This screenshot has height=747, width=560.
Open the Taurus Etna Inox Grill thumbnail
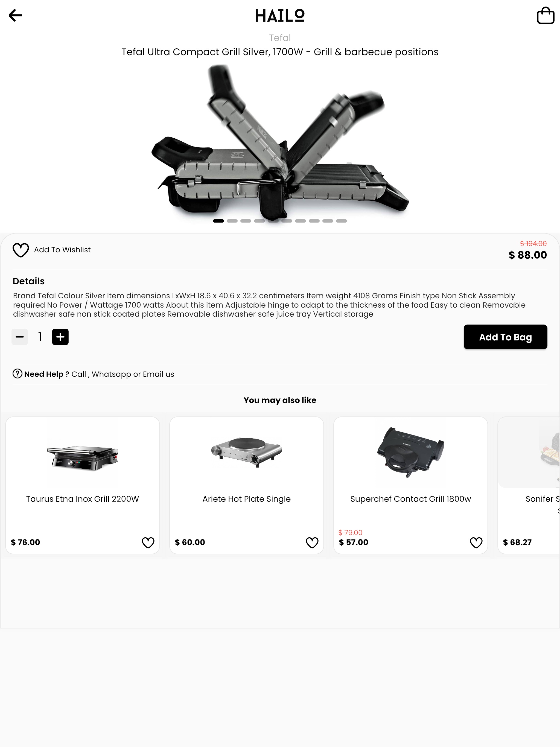click(82, 453)
